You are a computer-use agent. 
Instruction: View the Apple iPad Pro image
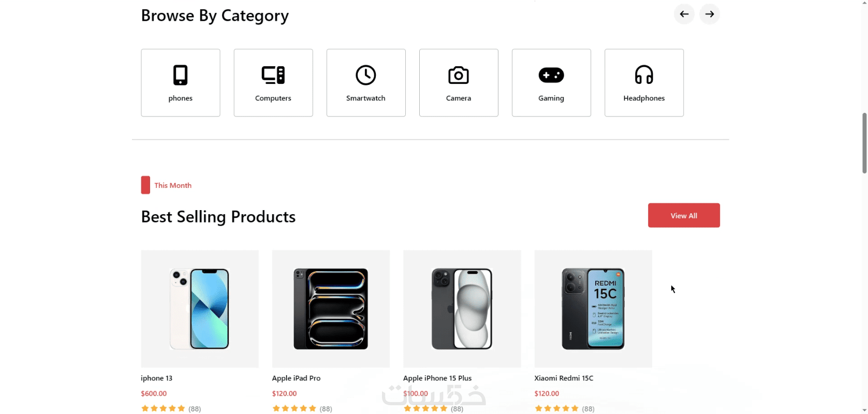click(331, 308)
